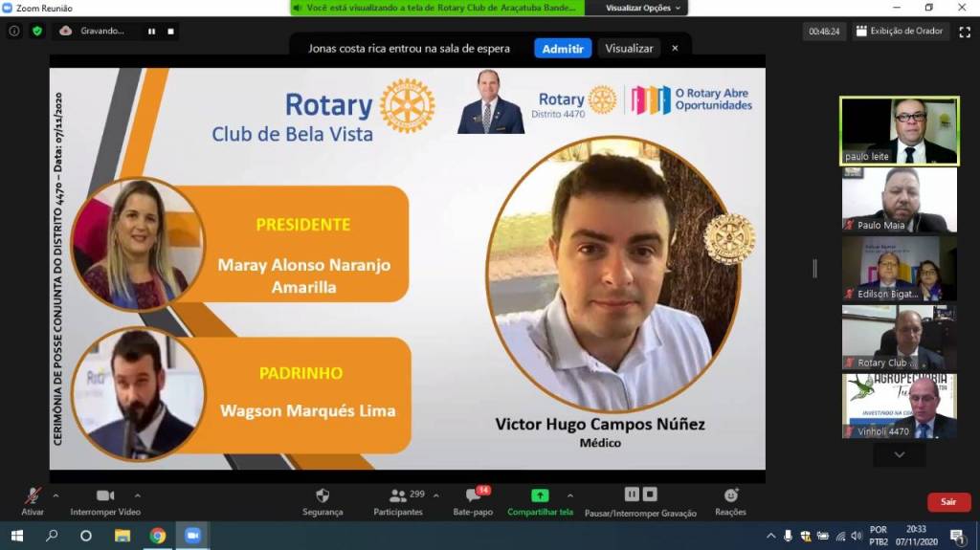Stop recording from the top-left recording indicator
Image resolution: width=980 pixels, height=550 pixels.
171,31
